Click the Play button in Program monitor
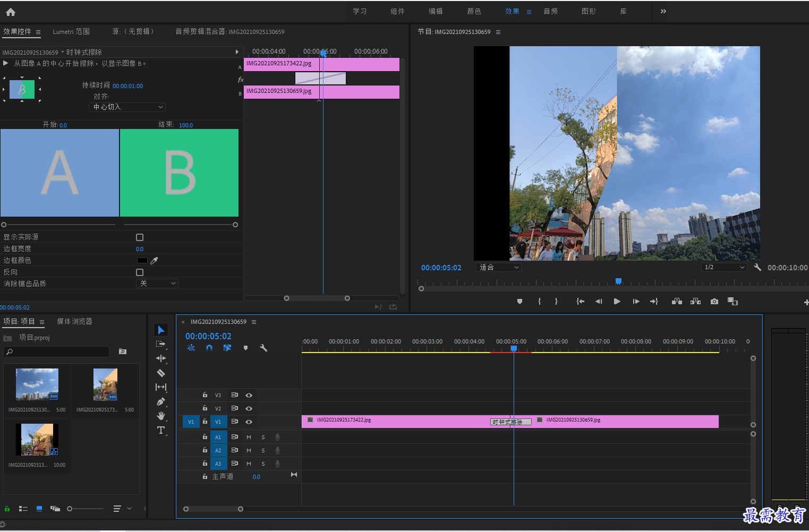 [x=617, y=302]
